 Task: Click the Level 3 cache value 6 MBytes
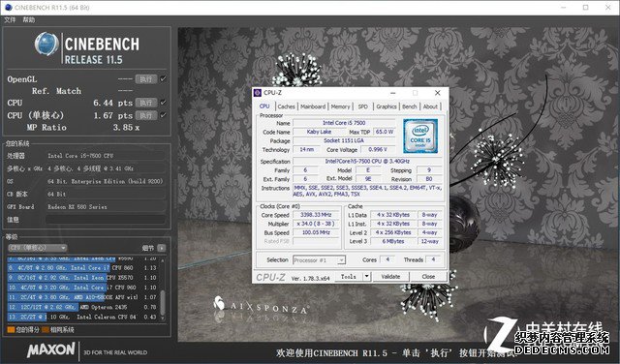[x=393, y=241]
